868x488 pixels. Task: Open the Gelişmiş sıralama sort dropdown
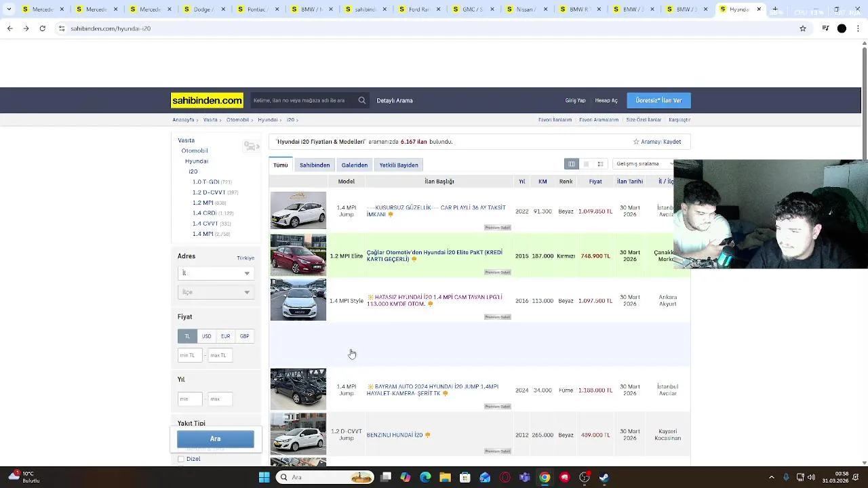pyautogui.click(x=644, y=164)
